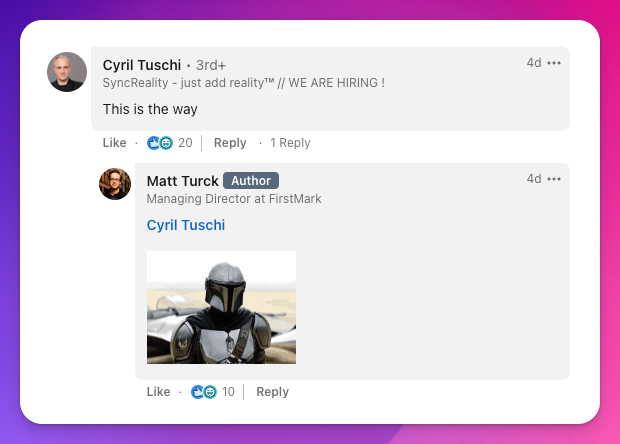Toggle the 1 Reply thread
The height and width of the screenshot is (444, 620).
click(x=290, y=143)
